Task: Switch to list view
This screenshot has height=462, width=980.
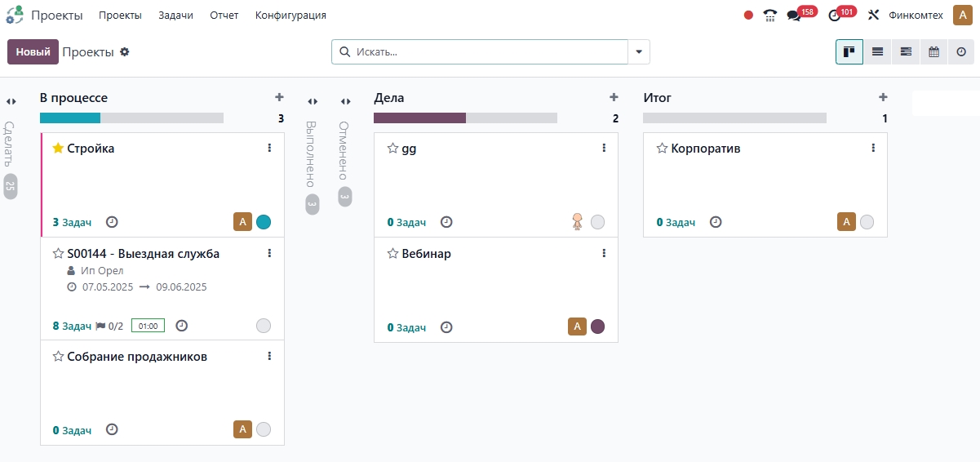Action: click(x=877, y=51)
